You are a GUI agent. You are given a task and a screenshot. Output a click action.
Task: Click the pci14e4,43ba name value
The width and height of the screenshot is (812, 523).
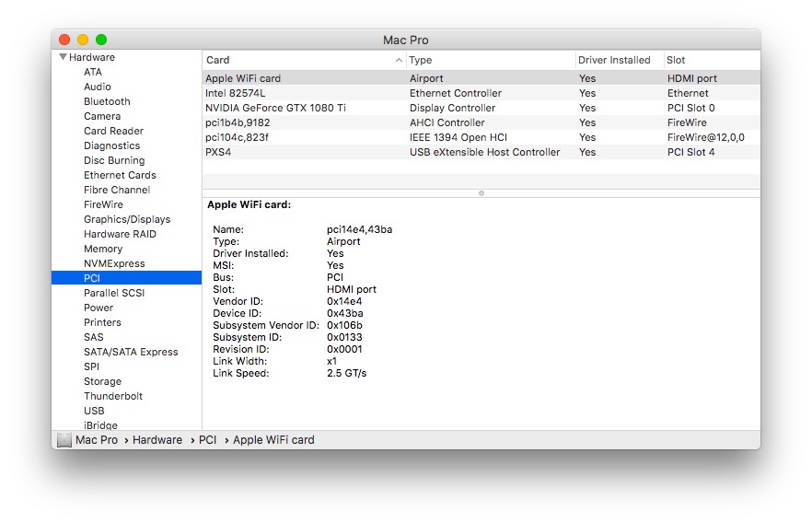click(x=359, y=229)
